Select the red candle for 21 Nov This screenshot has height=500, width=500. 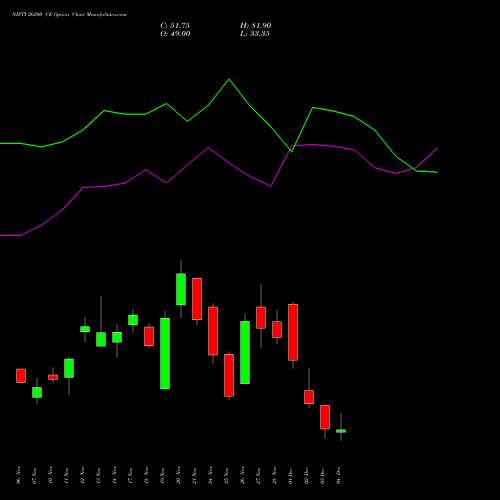(197, 299)
